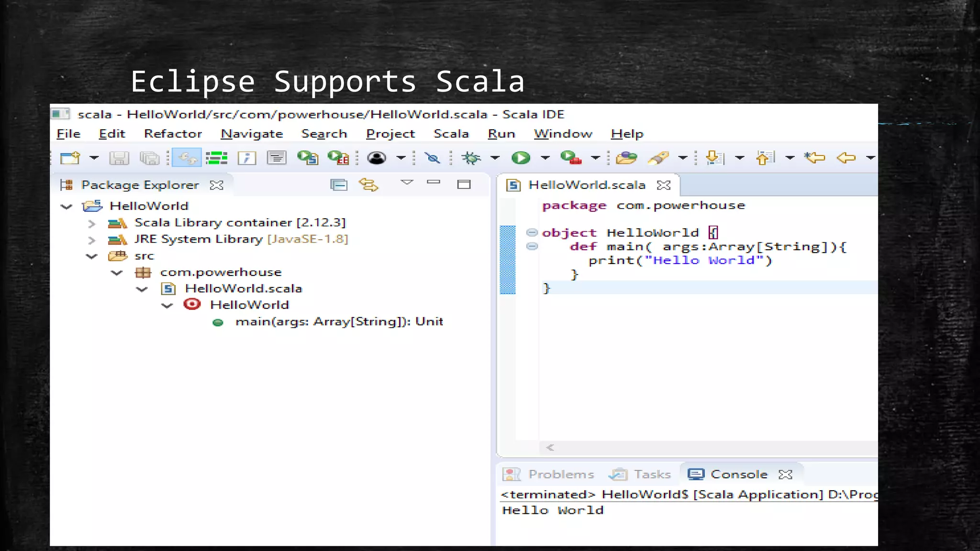
Task: Click the Next Annotation down-arrow icon
Action: 715,158
